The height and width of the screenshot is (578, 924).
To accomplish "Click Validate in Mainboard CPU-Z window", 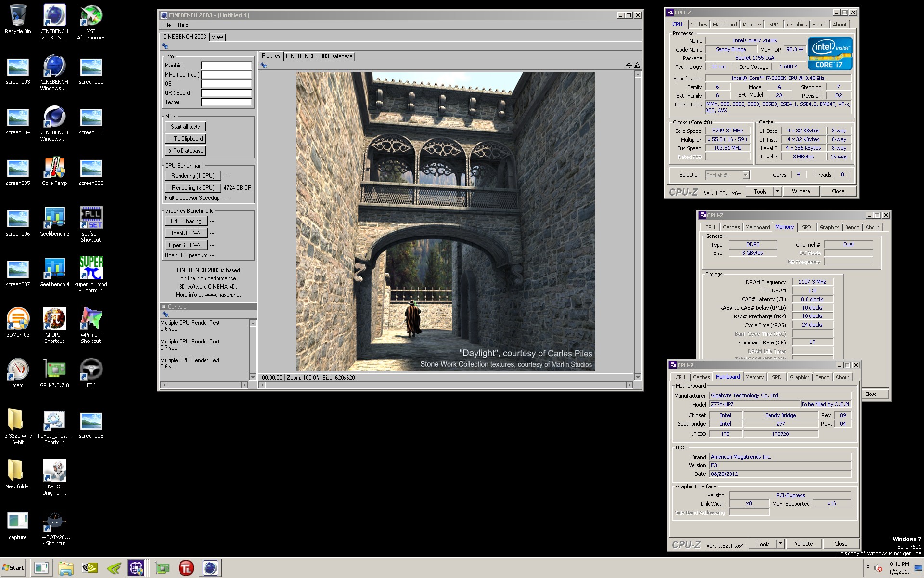I will pyautogui.click(x=804, y=544).
